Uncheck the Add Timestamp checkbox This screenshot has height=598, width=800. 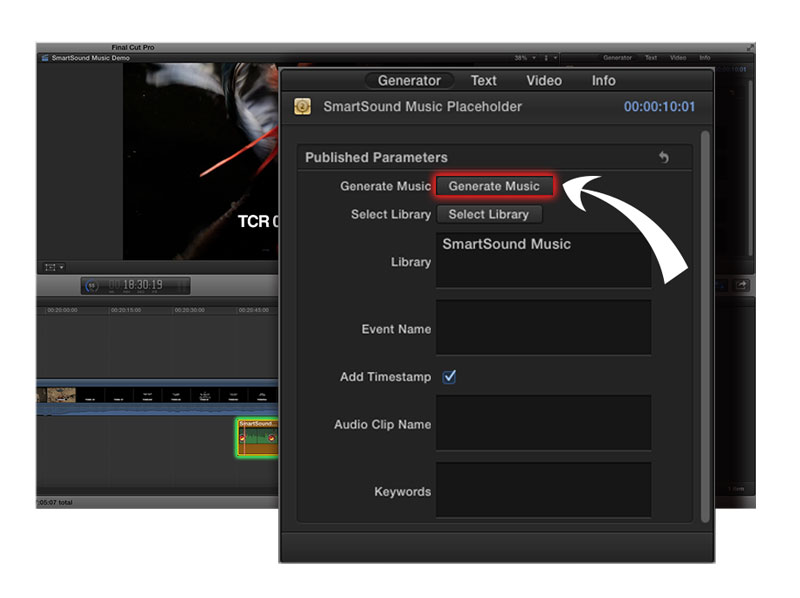point(449,377)
